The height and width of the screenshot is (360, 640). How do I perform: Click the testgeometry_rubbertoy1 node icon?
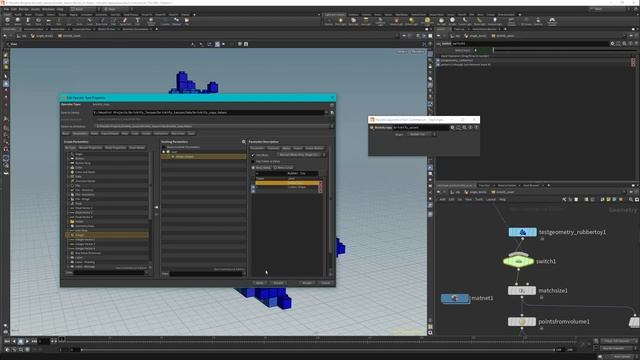pos(522,232)
